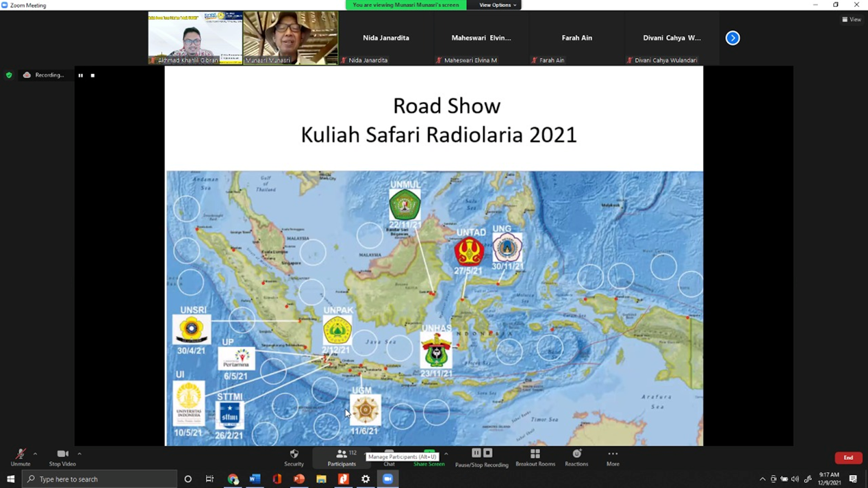Open the More options ellipsis
Viewport: 868px width, 488px height.
[x=613, y=457]
